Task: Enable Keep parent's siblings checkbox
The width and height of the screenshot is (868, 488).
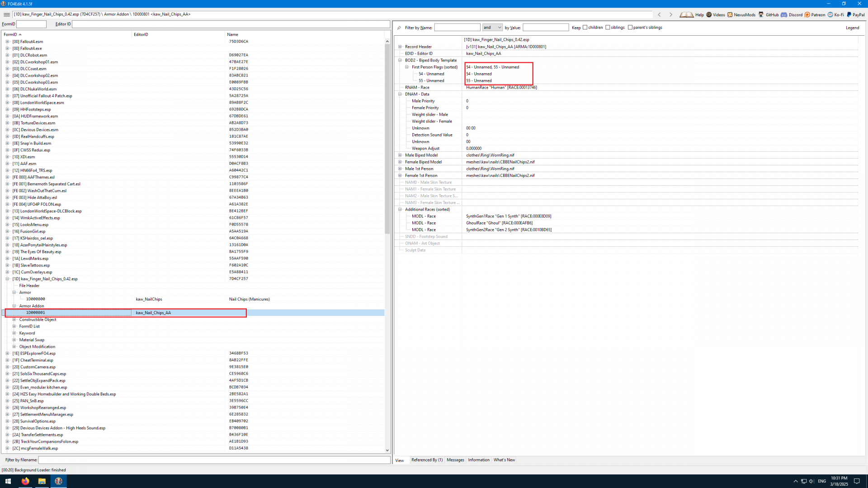Action: click(630, 28)
